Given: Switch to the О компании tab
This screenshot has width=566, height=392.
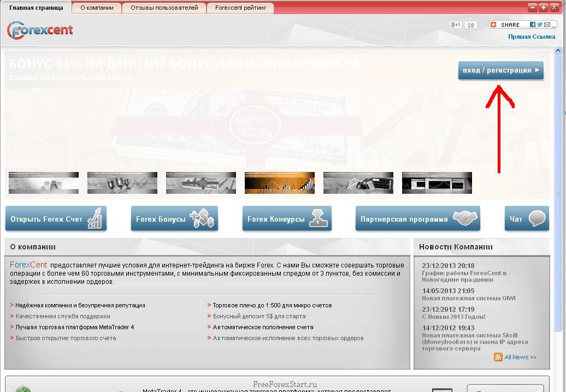Looking at the screenshot, I should [97, 8].
